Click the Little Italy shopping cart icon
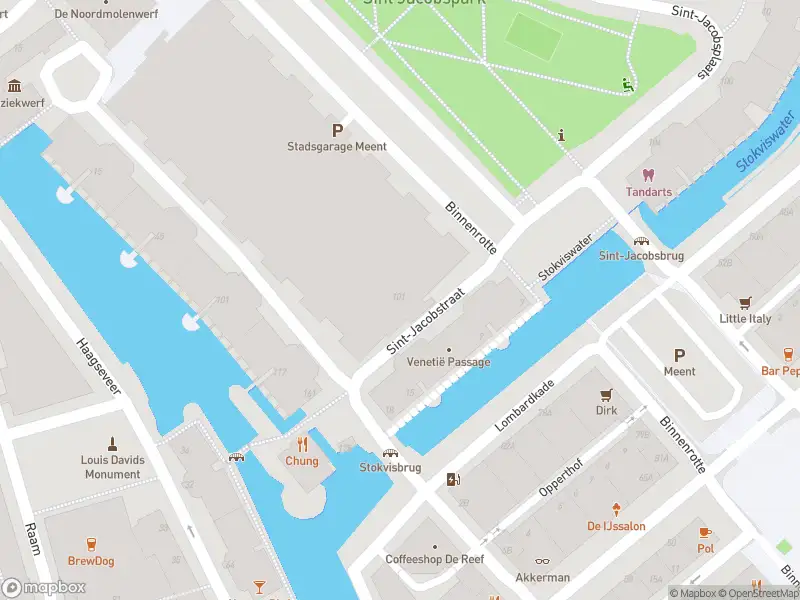The width and height of the screenshot is (800, 600). click(x=745, y=303)
